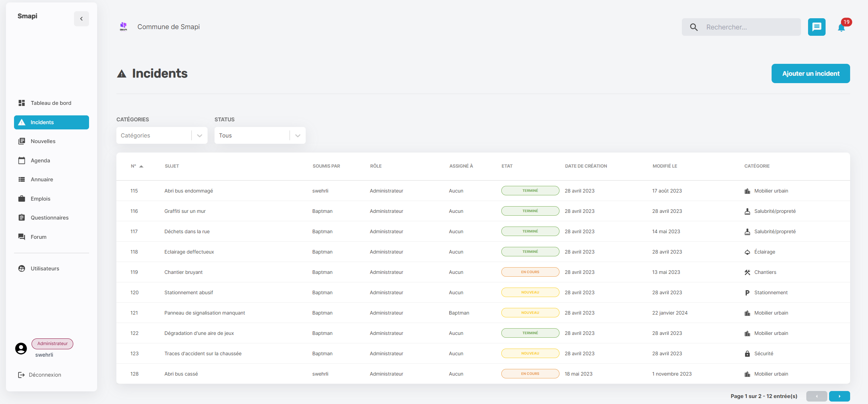This screenshot has height=404, width=868.
Task: Open the Questionnaires menu item
Action: [49, 217]
